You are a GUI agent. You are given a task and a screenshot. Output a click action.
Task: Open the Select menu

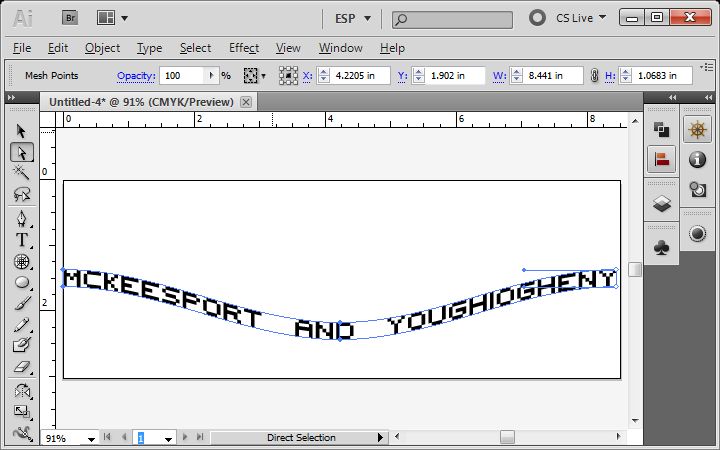[195, 48]
